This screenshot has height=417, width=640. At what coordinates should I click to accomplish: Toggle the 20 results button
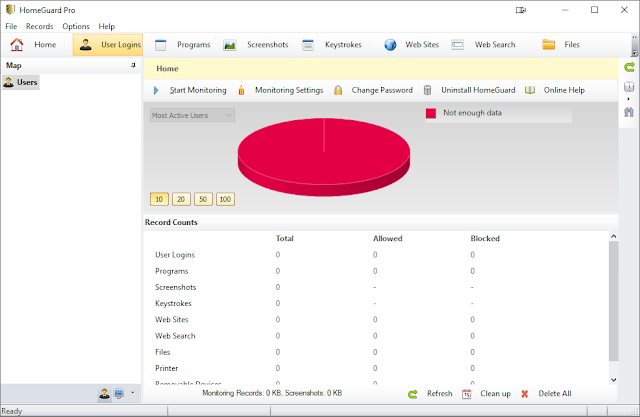click(x=181, y=199)
